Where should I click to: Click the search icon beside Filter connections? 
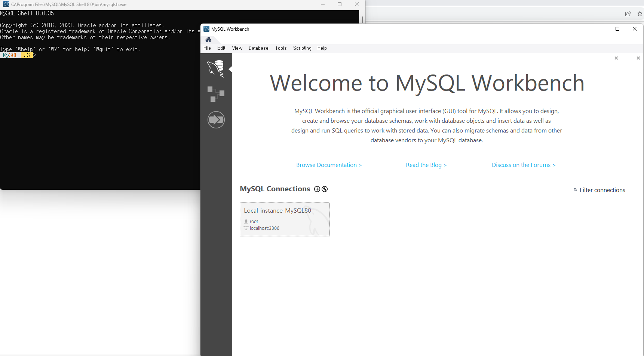tap(576, 190)
